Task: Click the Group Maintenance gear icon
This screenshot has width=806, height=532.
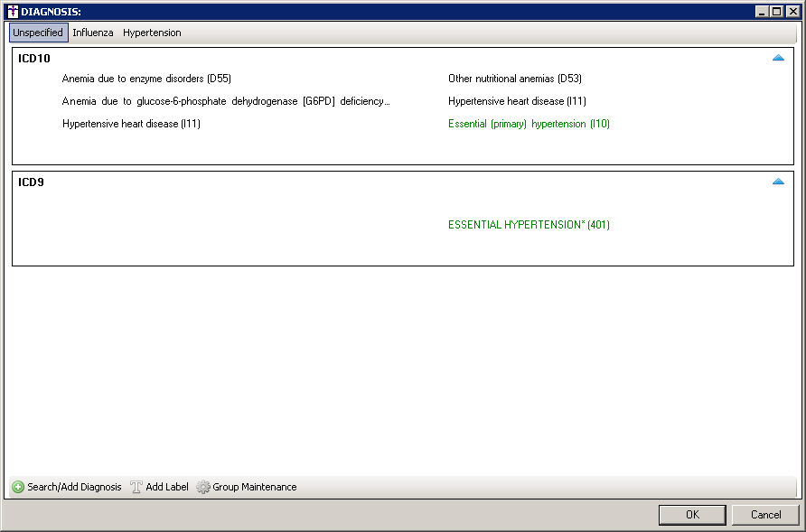Action: pyautogui.click(x=203, y=487)
